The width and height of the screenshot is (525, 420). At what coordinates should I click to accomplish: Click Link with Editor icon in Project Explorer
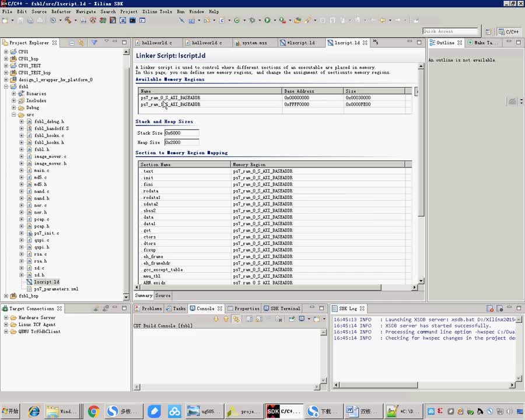[81, 43]
